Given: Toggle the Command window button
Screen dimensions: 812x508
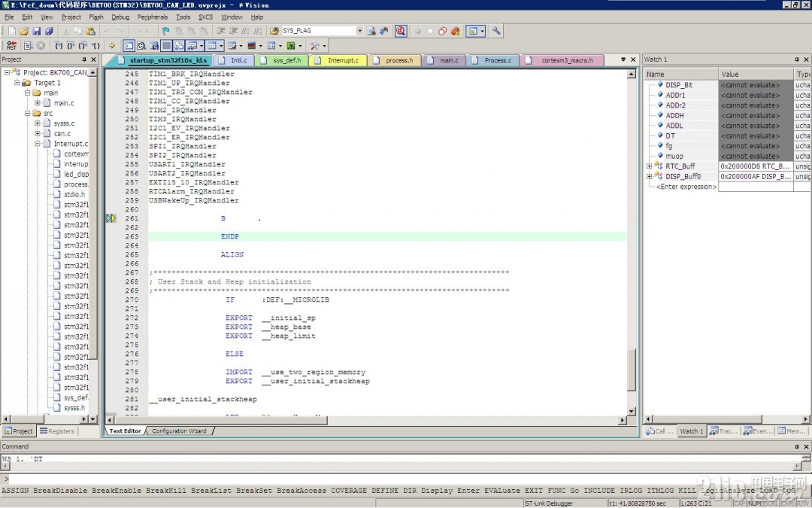Looking at the screenshot, I should coord(129,46).
